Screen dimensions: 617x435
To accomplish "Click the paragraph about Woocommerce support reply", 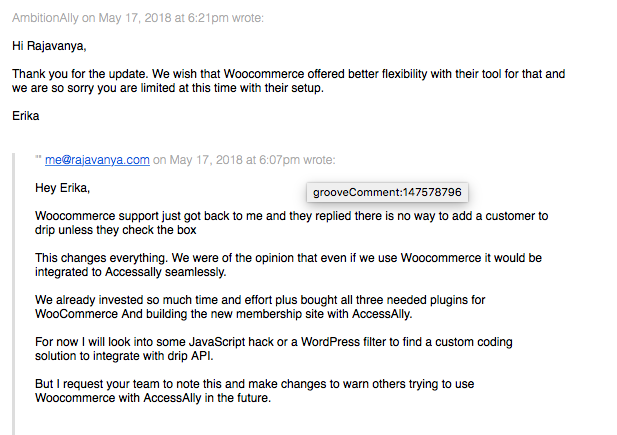I will click(292, 223).
